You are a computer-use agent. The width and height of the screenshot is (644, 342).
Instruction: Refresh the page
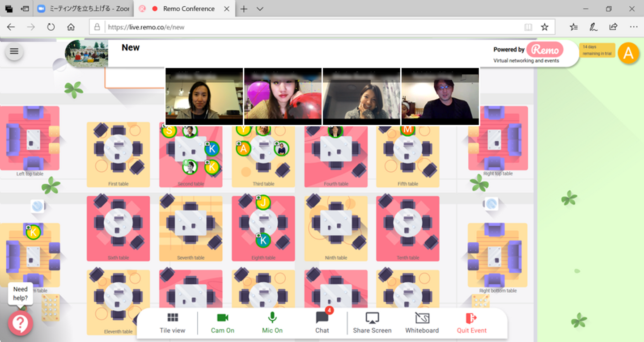point(51,27)
